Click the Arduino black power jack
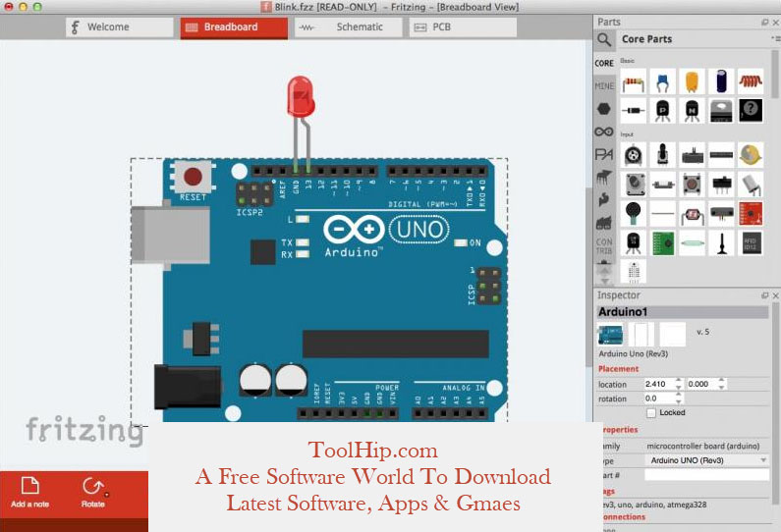 click(x=188, y=387)
